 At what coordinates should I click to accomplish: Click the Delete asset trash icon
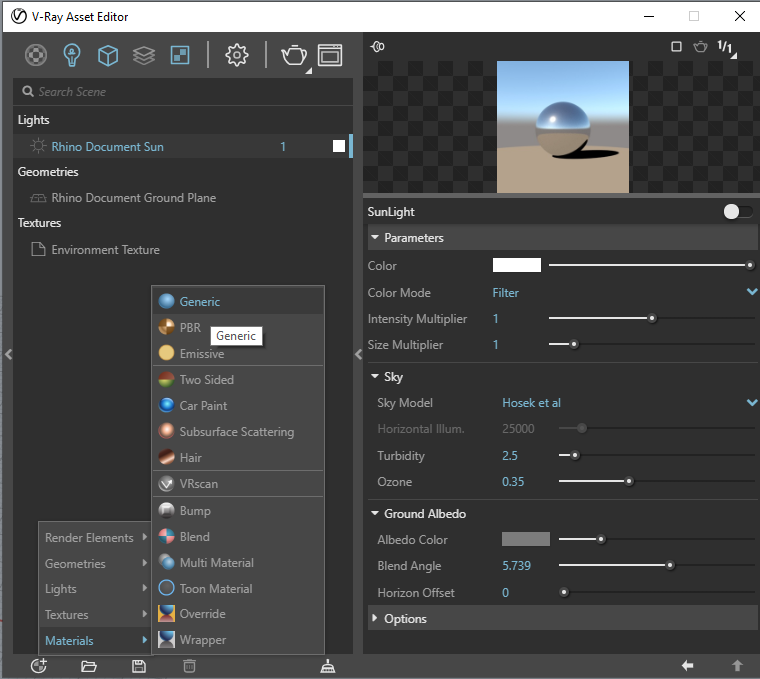pyautogui.click(x=190, y=666)
